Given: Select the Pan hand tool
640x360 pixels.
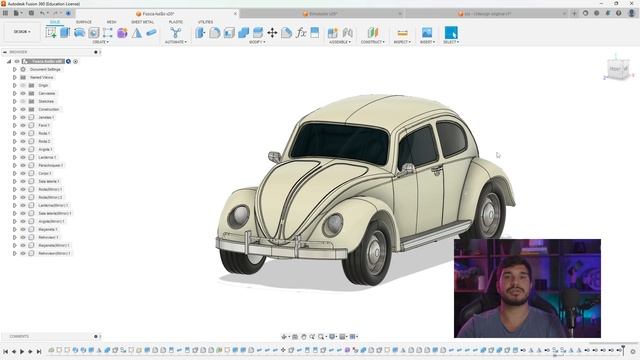Looking at the screenshot, I should (304, 336).
